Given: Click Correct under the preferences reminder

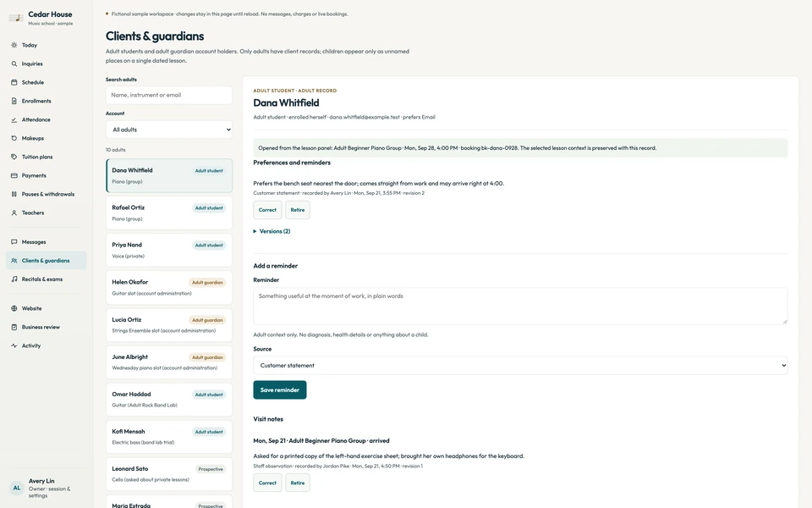Looking at the screenshot, I should 267,210.
